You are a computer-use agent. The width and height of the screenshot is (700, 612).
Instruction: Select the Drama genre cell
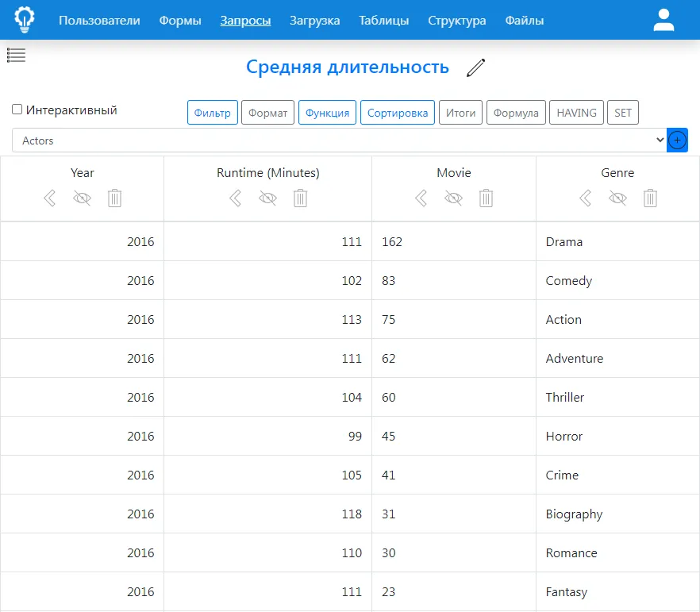click(x=617, y=241)
